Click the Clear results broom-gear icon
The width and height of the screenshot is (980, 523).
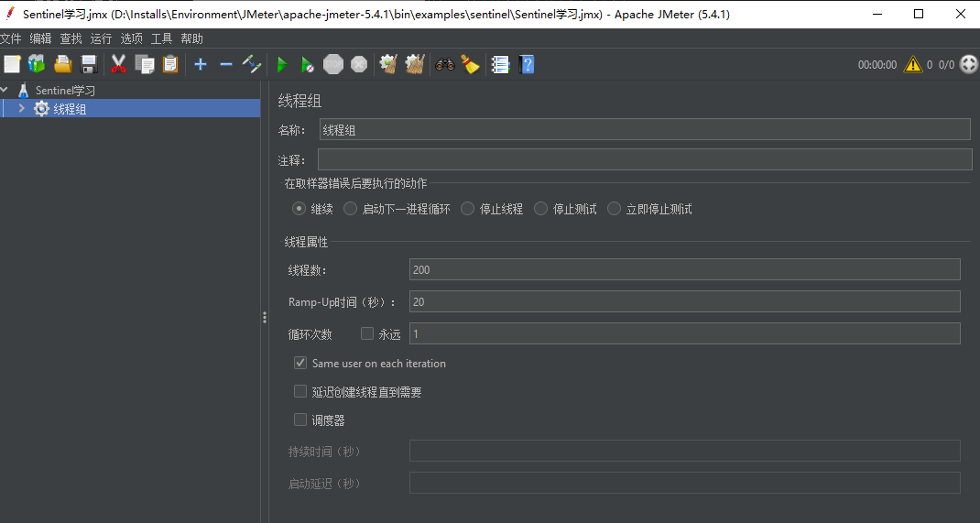388,64
